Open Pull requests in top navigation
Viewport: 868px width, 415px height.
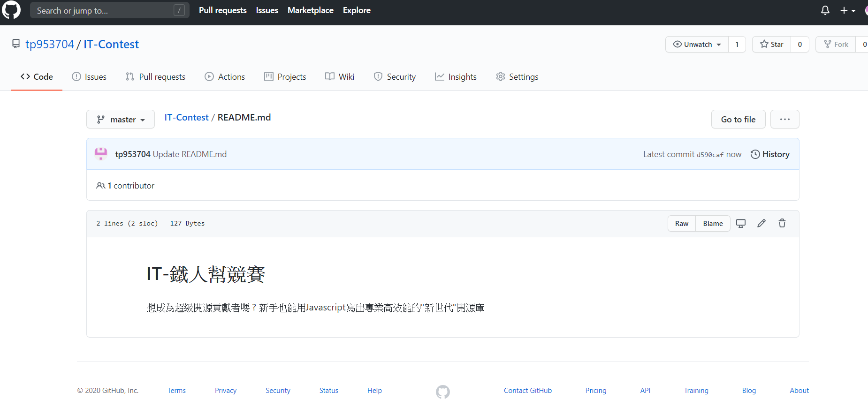[222, 10]
